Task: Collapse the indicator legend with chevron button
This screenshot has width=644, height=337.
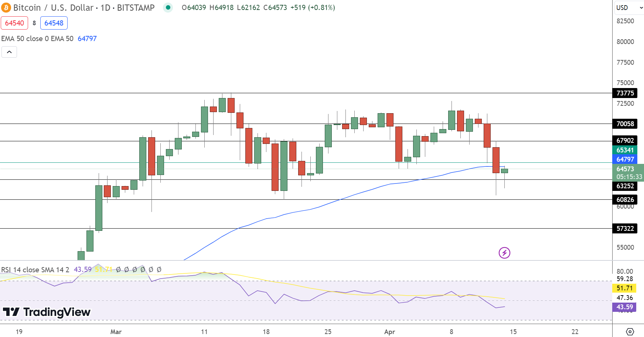Action: [9, 52]
